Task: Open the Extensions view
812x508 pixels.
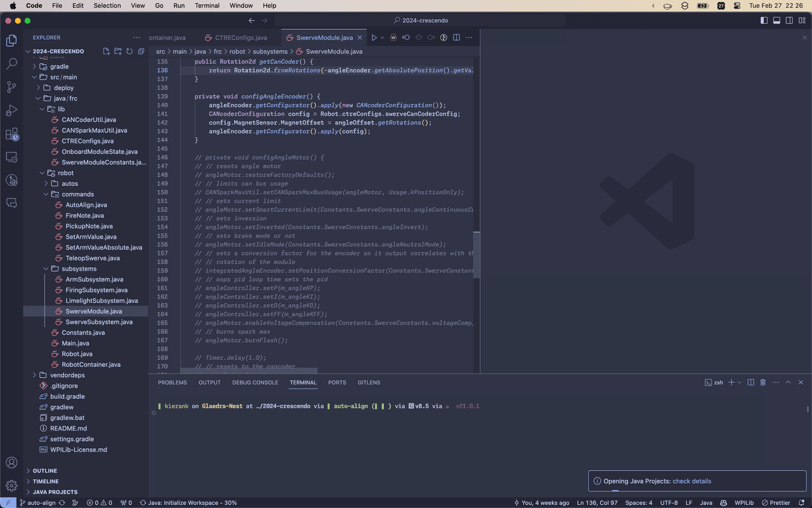Action: coord(11,134)
